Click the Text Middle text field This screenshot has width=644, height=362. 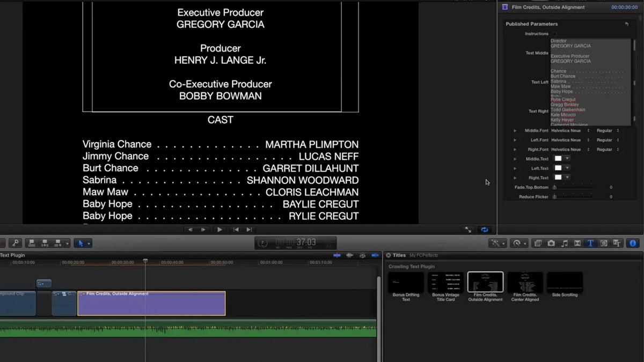tap(590, 53)
